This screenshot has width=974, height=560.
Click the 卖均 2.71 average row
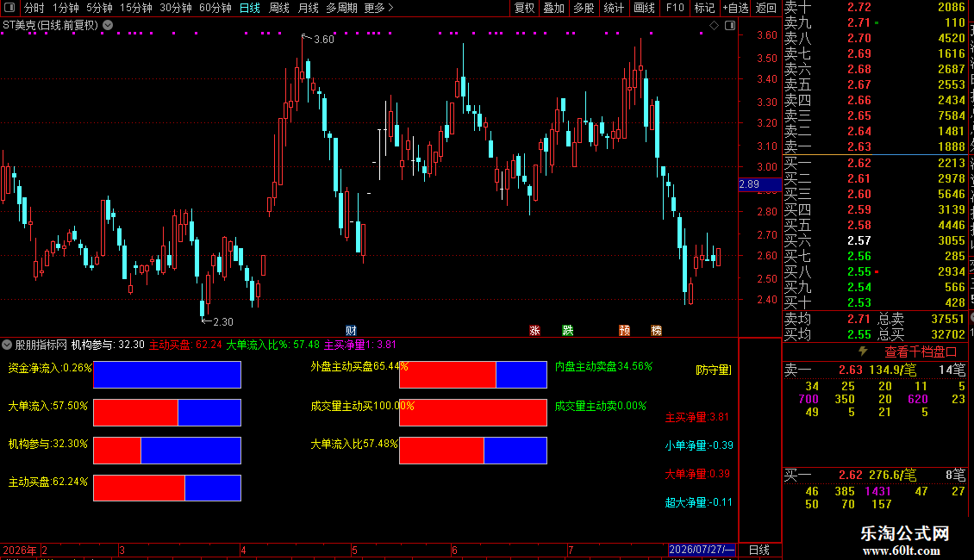click(x=827, y=319)
